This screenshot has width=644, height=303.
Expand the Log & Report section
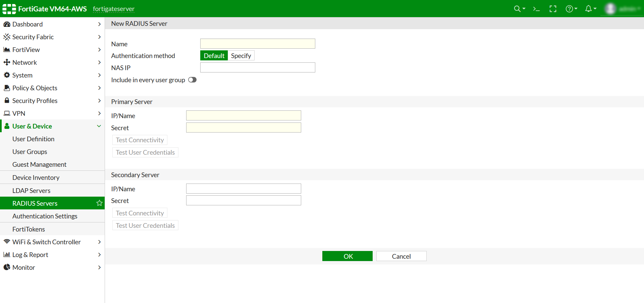[x=30, y=255]
